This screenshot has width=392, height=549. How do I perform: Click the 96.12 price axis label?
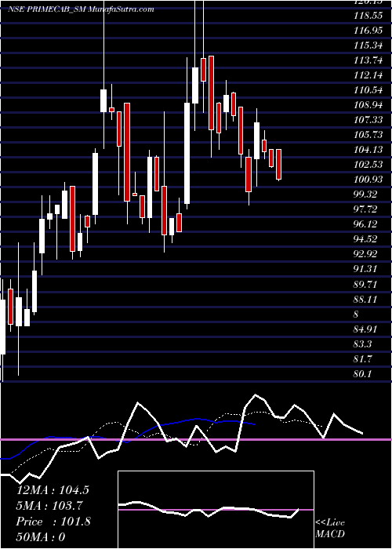click(x=365, y=224)
